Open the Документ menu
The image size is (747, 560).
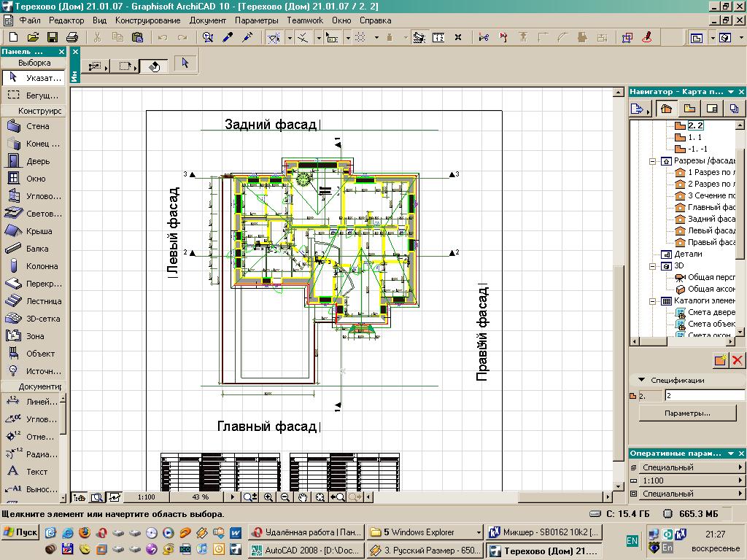tap(207, 20)
